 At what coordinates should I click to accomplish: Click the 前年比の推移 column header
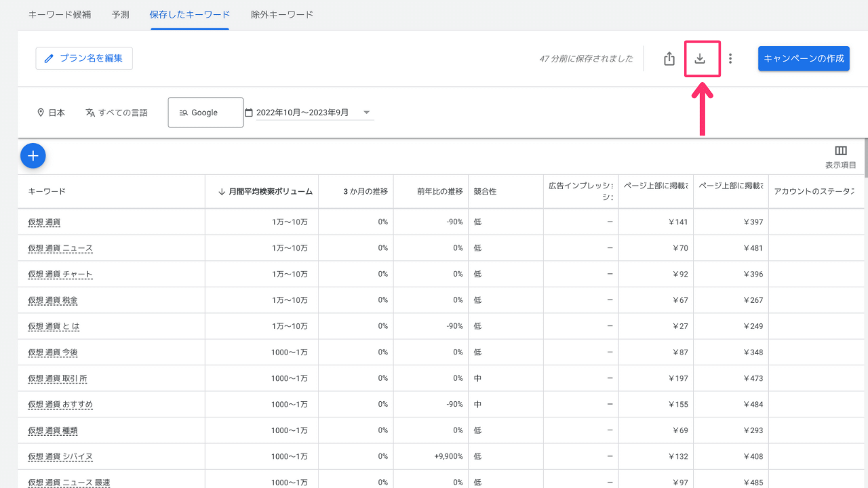(x=440, y=192)
